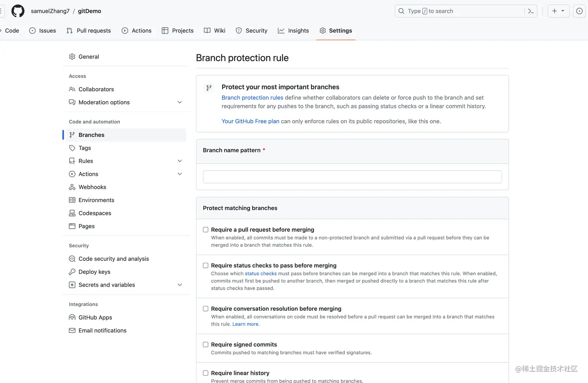Expand Secrets and variables section
Screen dimensions: 588x383
tap(180, 285)
